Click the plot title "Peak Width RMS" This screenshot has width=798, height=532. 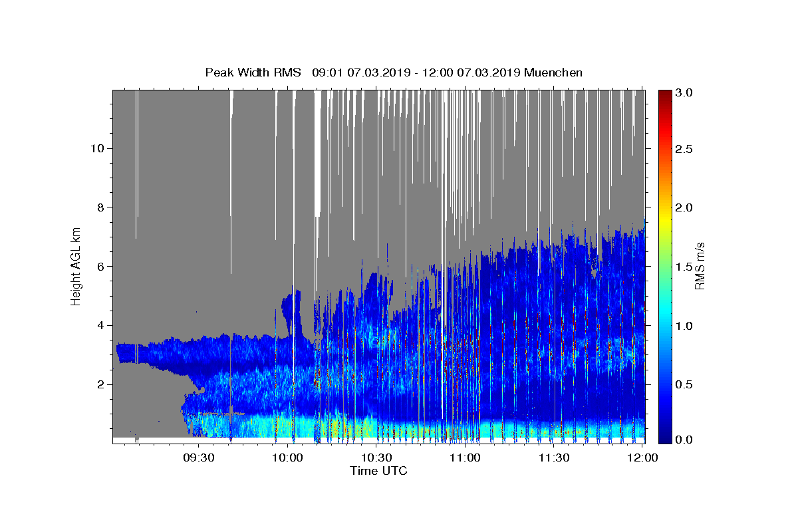coord(253,72)
